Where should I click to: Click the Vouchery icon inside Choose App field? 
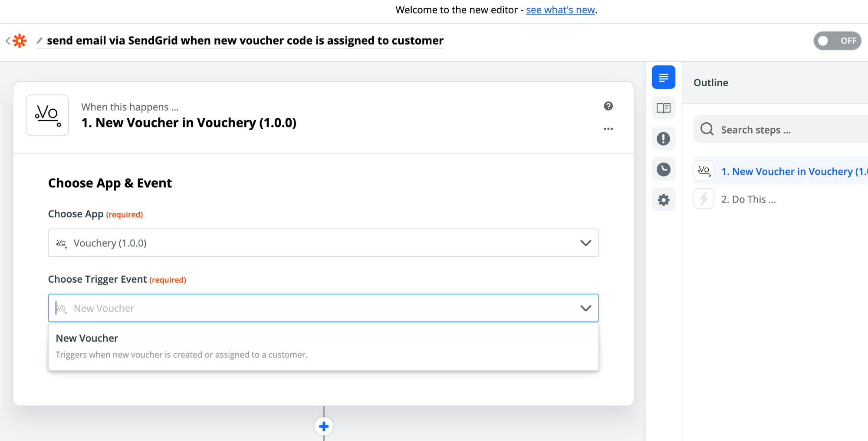pyautogui.click(x=61, y=243)
